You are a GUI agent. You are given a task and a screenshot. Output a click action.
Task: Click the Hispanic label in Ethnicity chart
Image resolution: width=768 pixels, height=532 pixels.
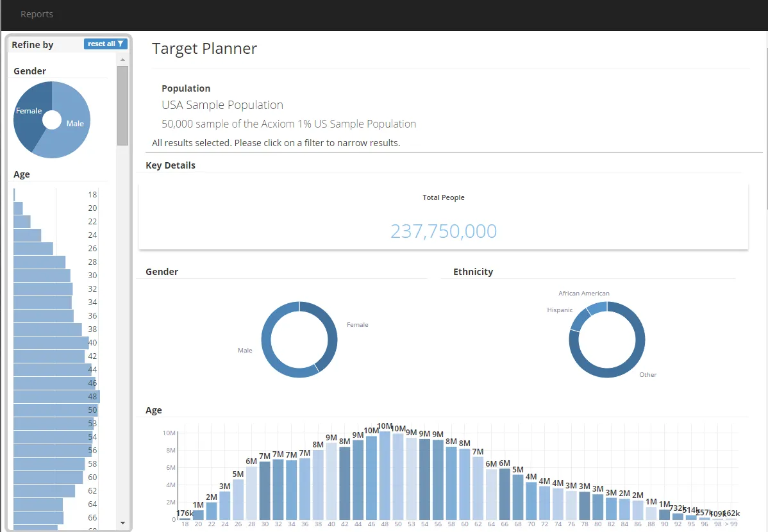(x=560, y=310)
